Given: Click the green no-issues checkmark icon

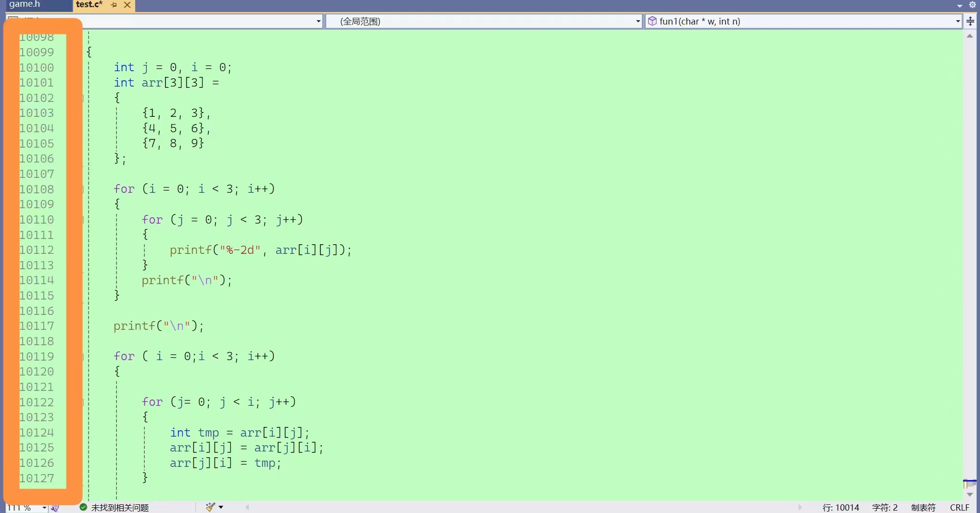Looking at the screenshot, I should pyautogui.click(x=83, y=507).
